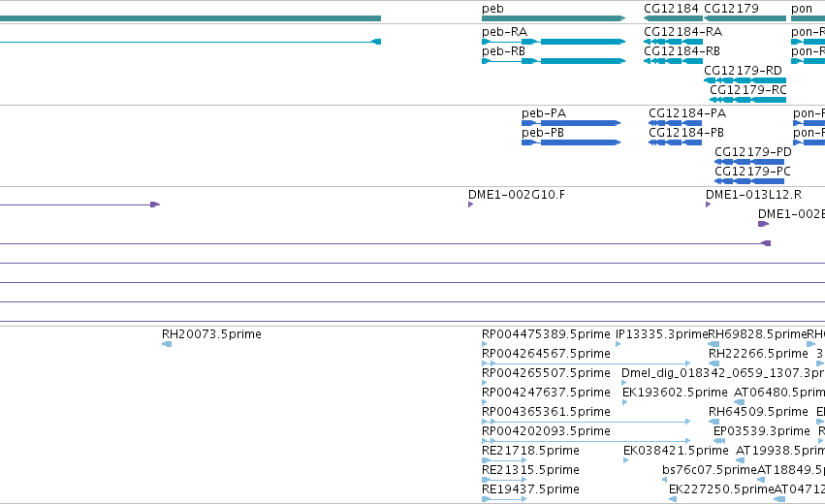Click the AT19938 EST label
Image resolution: width=825 pixels, height=504 pixels.
pos(780,451)
